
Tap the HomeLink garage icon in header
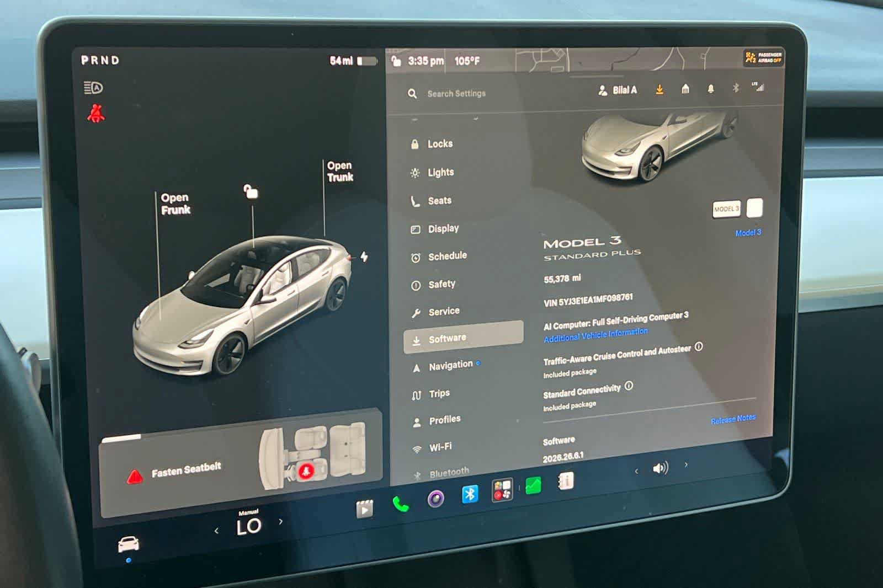tap(685, 89)
